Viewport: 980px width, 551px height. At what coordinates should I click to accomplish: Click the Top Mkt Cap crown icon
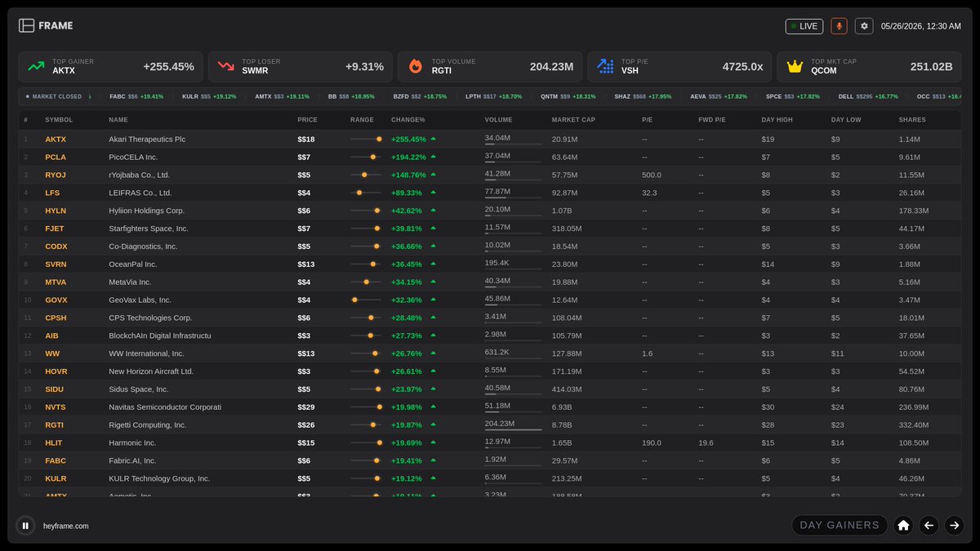pos(795,67)
